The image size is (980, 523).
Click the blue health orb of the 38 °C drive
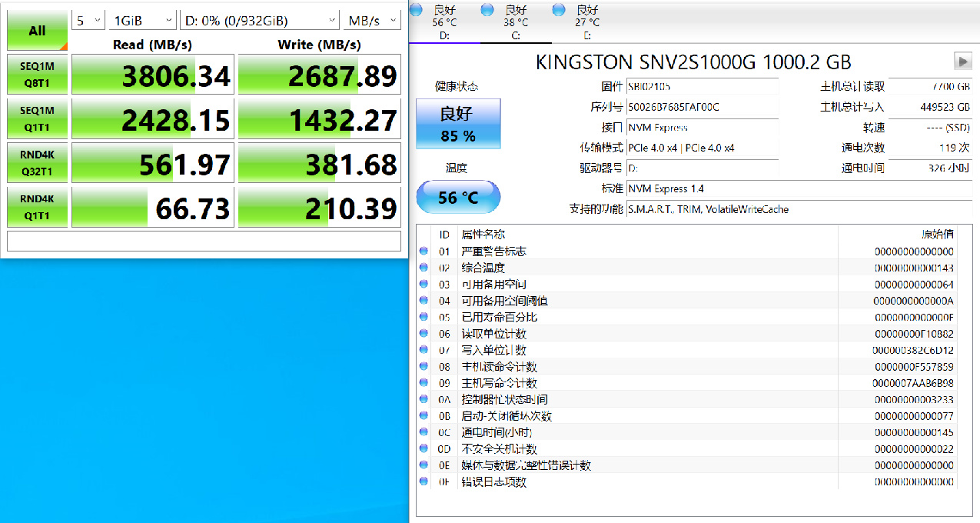pos(487,9)
